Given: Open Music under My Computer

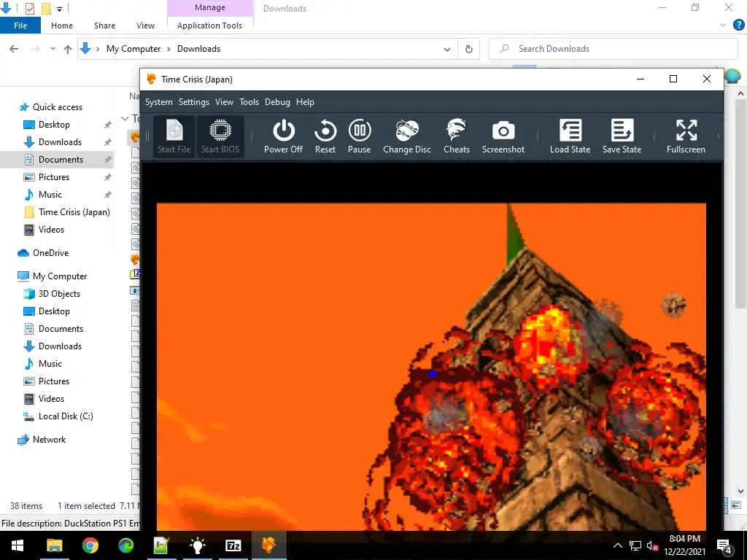Looking at the screenshot, I should coord(50,363).
